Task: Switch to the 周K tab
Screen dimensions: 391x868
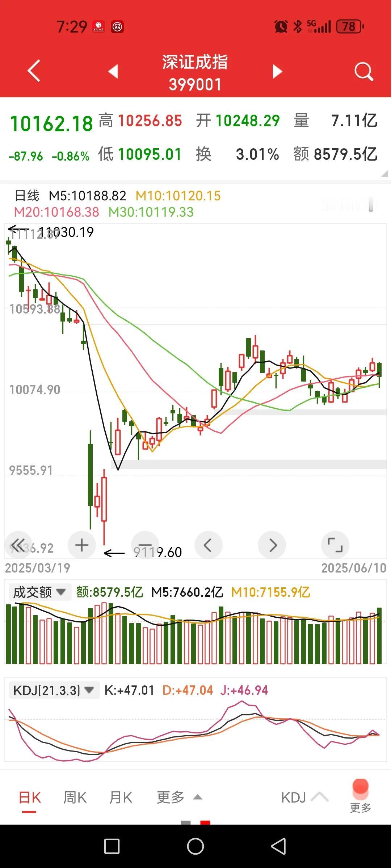Action: pos(75,797)
